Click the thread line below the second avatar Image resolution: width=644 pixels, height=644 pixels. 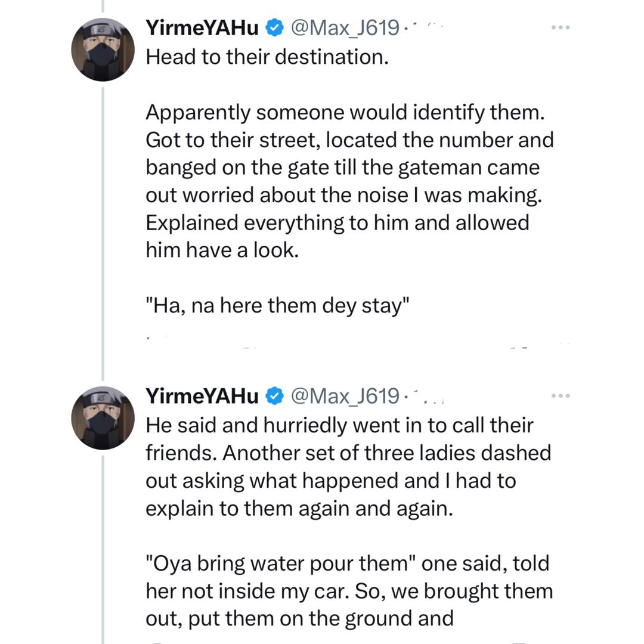point(103,549)
